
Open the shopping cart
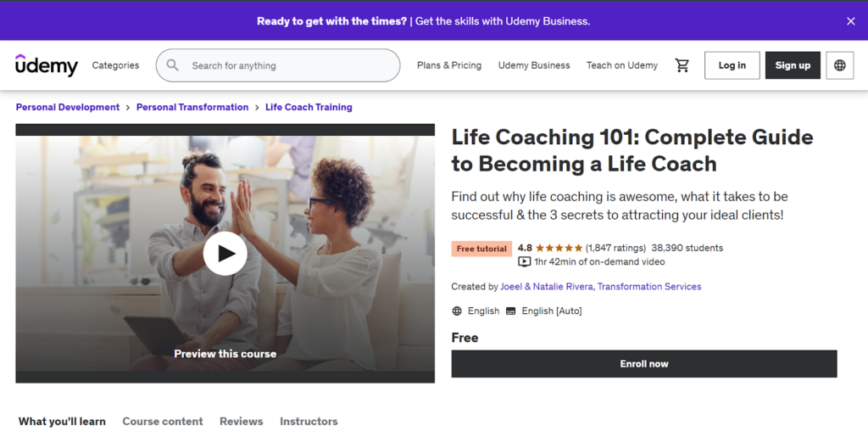coord(682,65)
